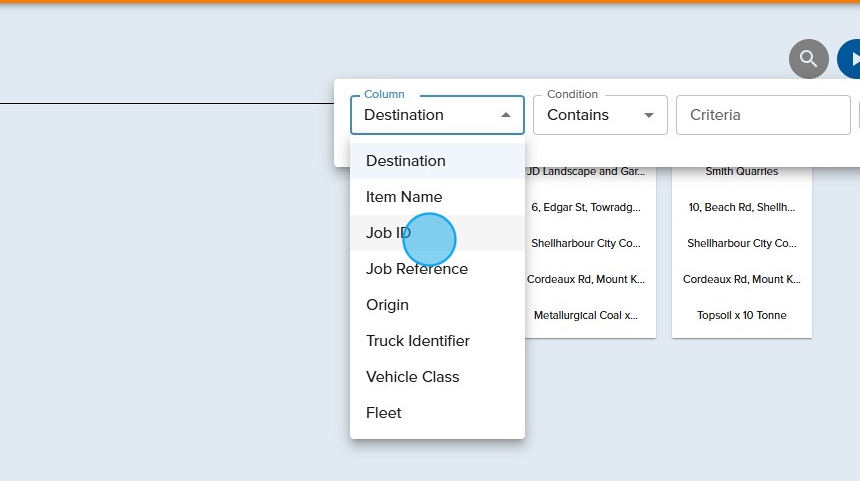Select the Topsoil x 10 Tonne line
Image resolution: width=860 pixels, height=481 pixels.
pos(741,315)
